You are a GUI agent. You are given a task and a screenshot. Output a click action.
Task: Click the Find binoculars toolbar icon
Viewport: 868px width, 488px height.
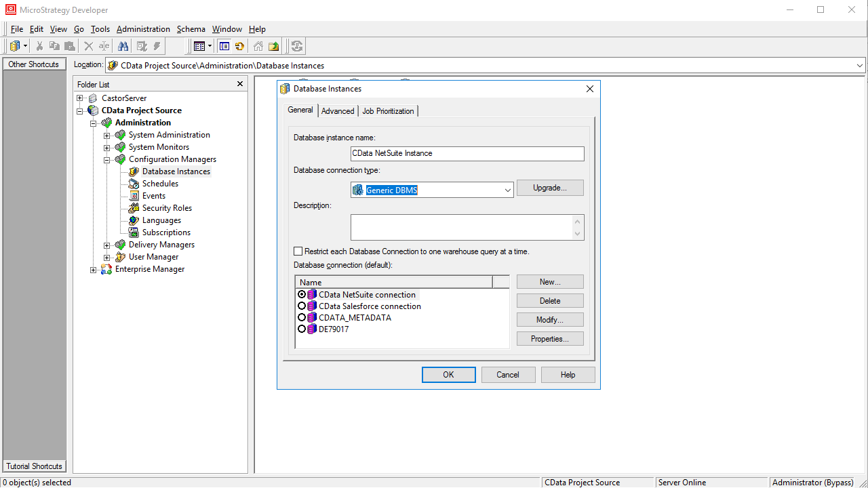[124, 45]
